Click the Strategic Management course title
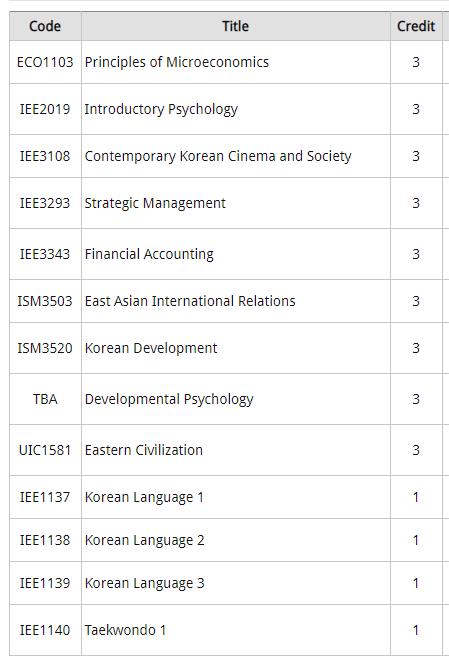 tap(155, 203)
